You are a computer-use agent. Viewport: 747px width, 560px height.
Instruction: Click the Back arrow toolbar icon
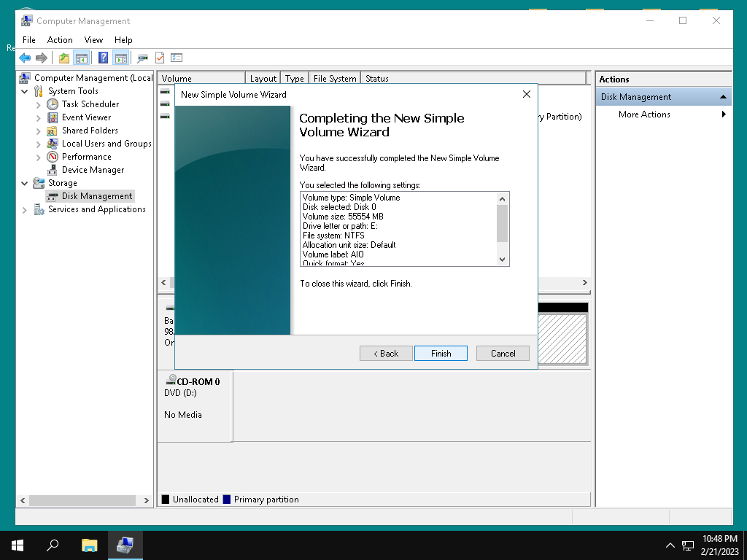(x=25, y=58)
